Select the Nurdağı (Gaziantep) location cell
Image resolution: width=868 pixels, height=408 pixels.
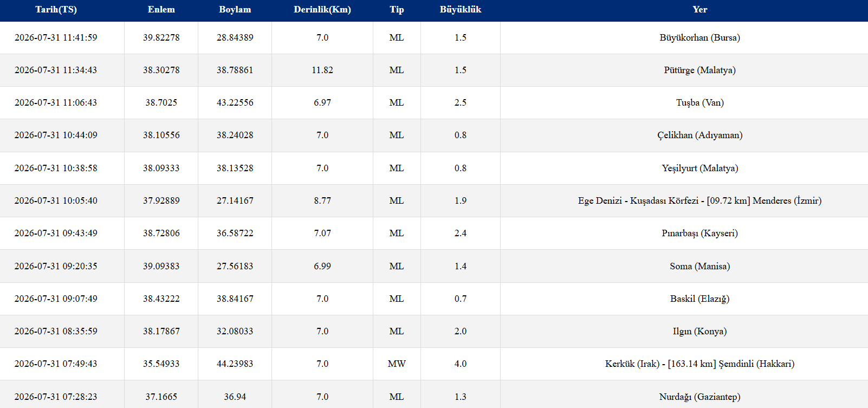699,397
